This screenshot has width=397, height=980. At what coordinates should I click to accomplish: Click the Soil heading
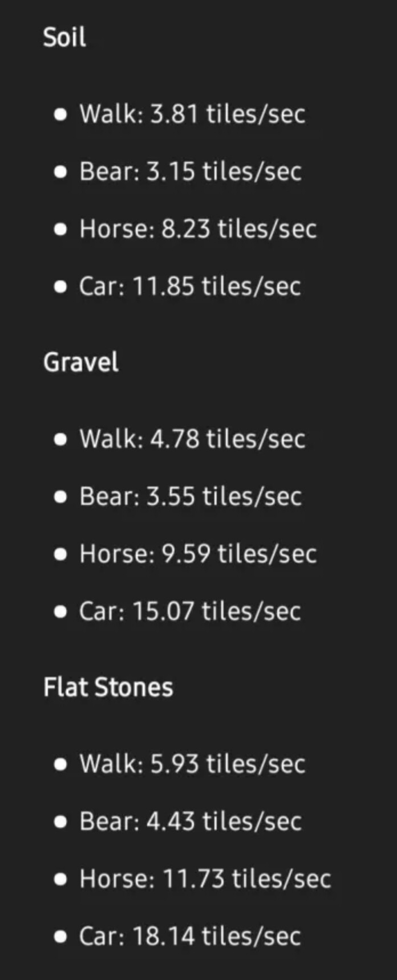pos(64,38)
